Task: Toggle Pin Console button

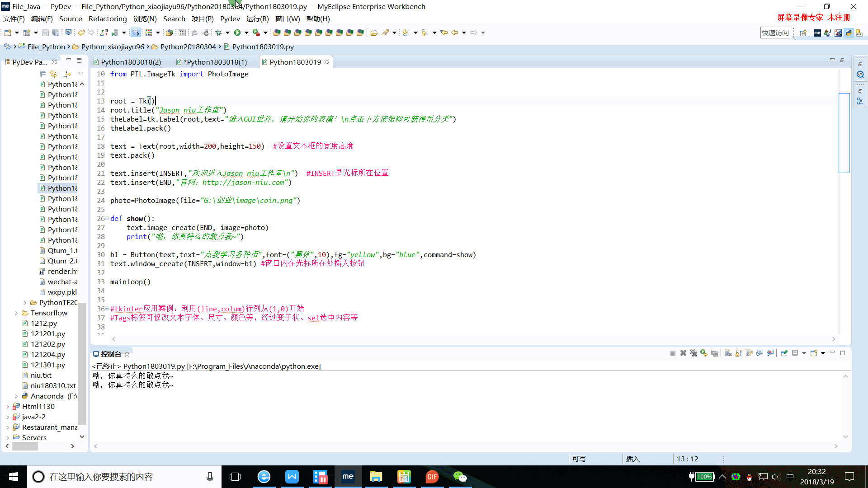Action: (784, 353)
